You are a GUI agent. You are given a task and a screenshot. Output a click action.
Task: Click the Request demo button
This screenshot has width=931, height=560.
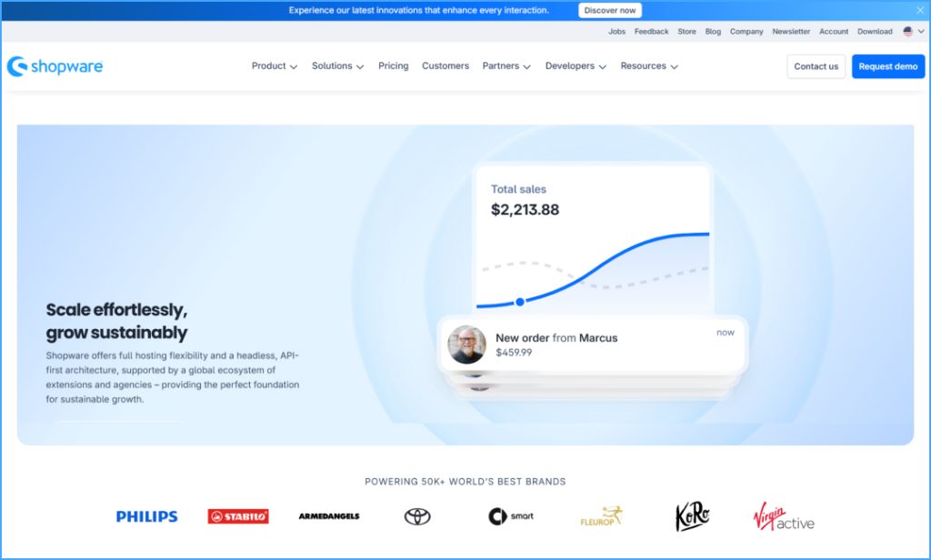887,65
